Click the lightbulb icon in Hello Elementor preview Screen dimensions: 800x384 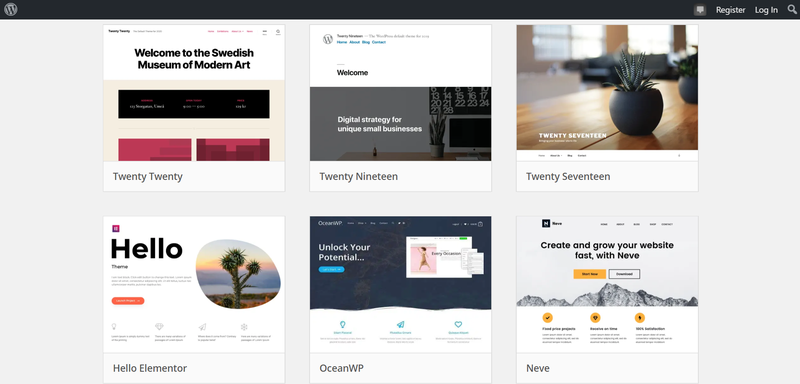114,326
